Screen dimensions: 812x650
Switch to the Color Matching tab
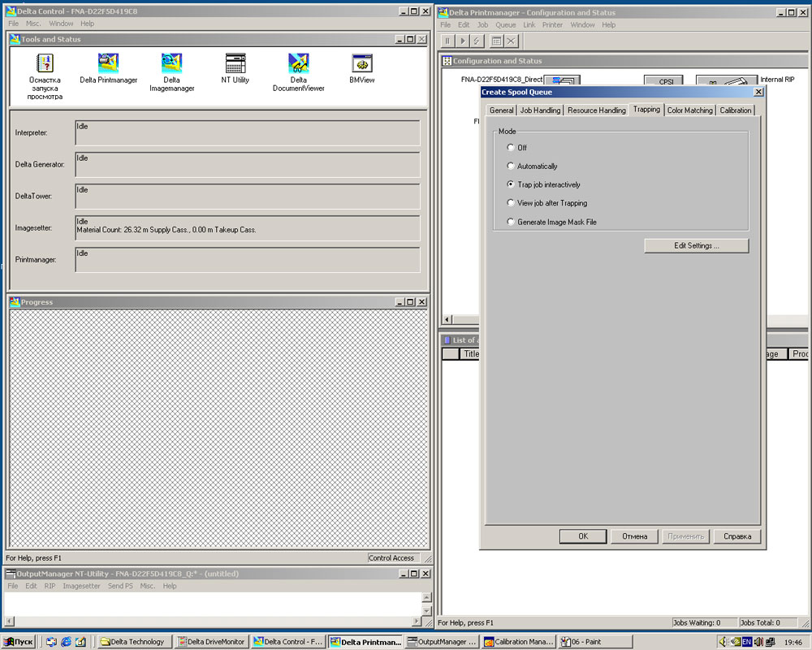[x=689, y=110]
